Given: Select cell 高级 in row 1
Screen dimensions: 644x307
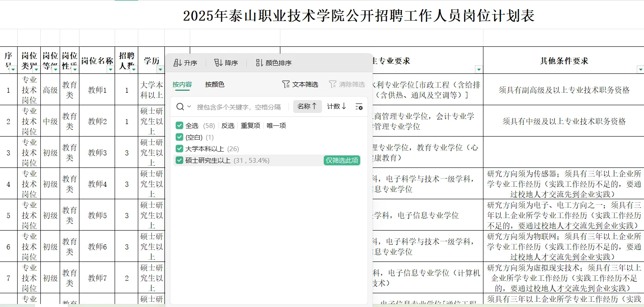Looking at the screenshot, I should [50, 90].
